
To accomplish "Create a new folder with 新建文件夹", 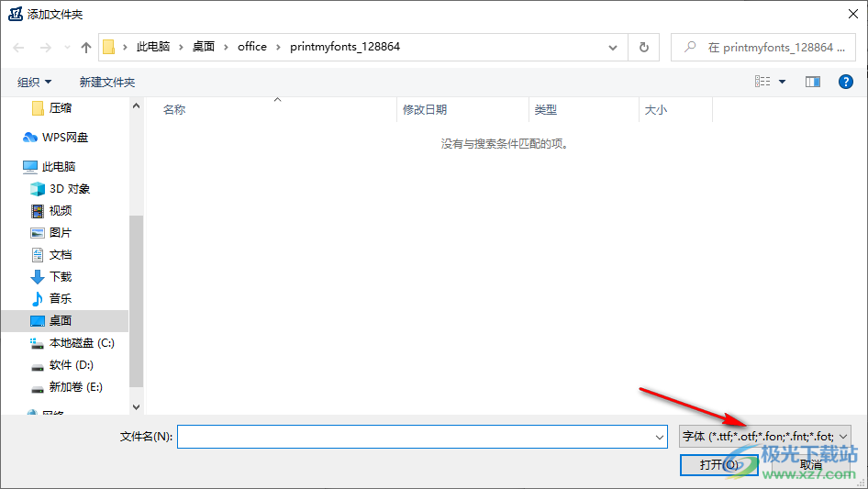I will tap(107, 82).
